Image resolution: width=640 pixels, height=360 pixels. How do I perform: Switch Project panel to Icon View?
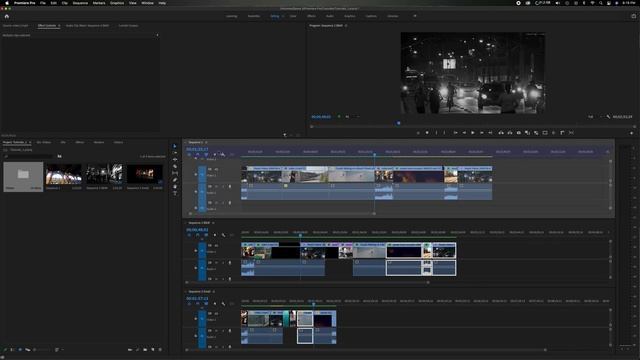[x=20, y=350]
